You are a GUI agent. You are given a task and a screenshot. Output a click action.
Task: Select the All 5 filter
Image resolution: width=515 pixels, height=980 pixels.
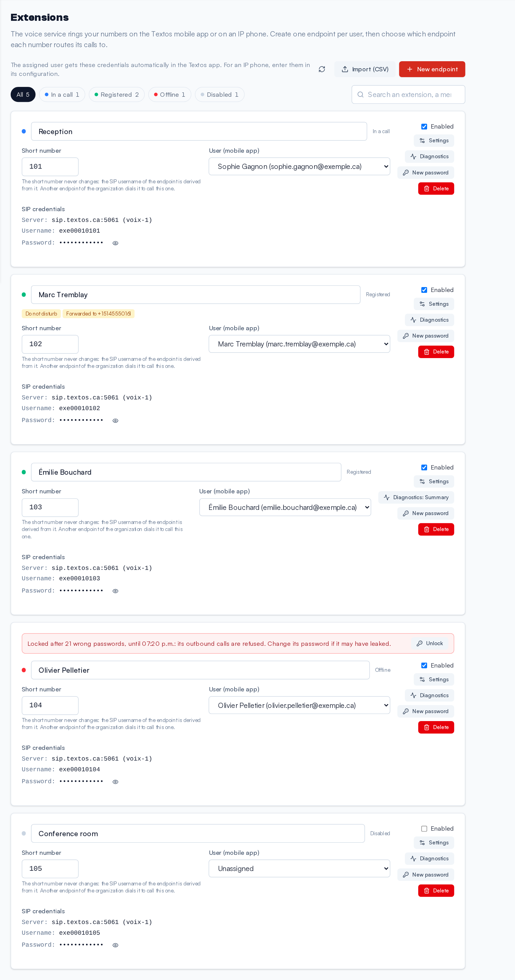[x=23, y=95]
